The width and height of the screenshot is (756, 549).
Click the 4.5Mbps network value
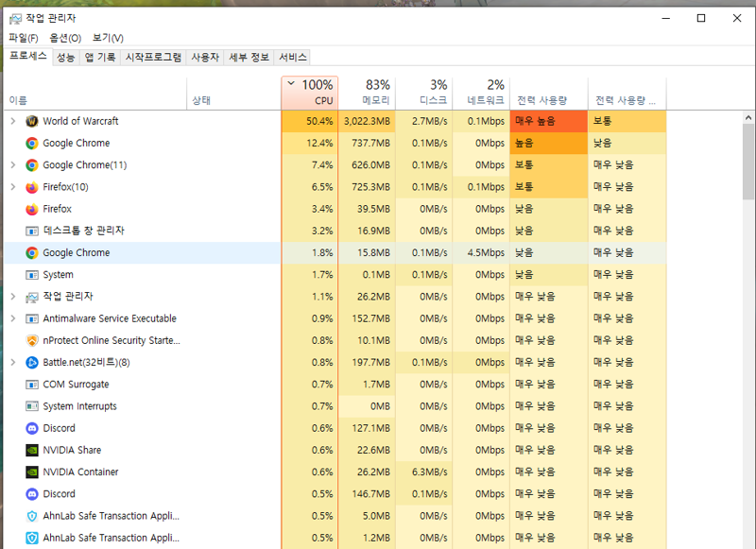click(486, 252)
